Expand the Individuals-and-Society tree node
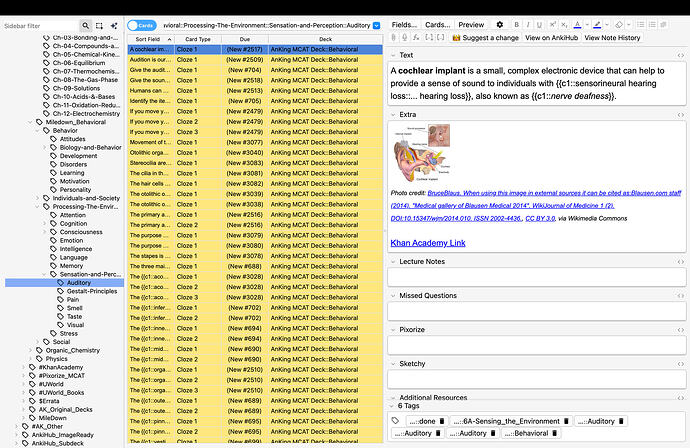 point(37,198)
